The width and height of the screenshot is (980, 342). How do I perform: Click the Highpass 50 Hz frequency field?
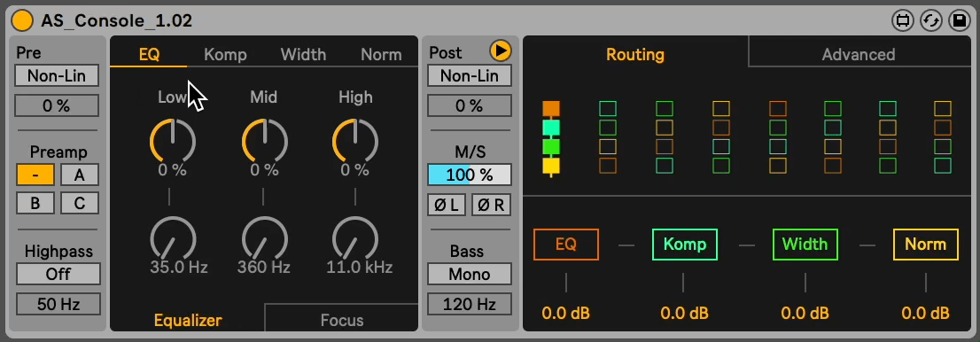(x=58, y=304)
